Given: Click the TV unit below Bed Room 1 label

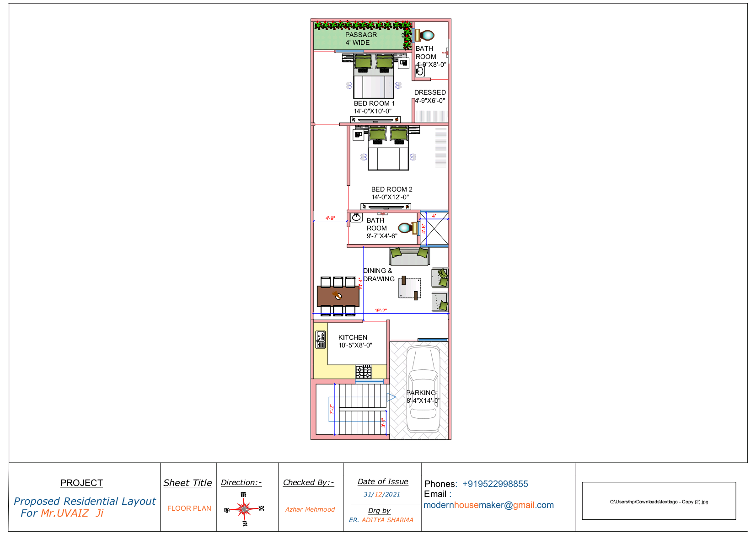Looking at the screenshot, I should [375, 120].
